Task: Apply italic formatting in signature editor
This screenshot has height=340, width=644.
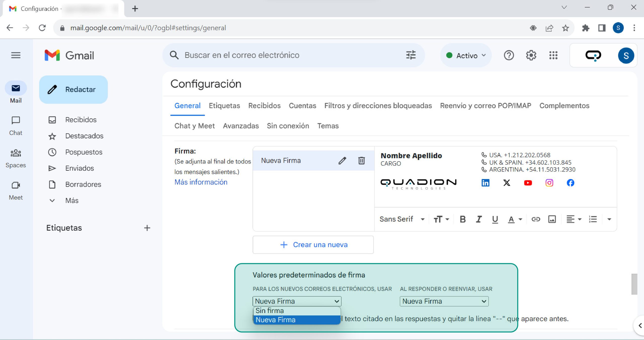Action: click(x=479, y=219)
